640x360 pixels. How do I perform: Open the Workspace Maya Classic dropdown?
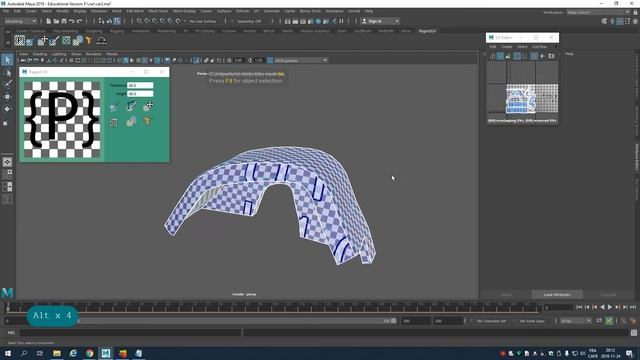point(598,12)
